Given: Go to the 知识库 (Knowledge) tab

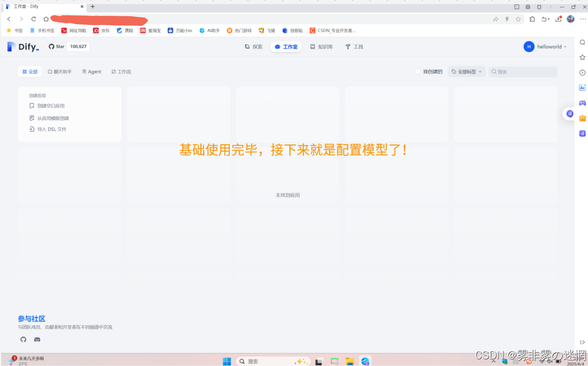Looking at the screenshot, I should pyautogui.click(x=322, y=47).
